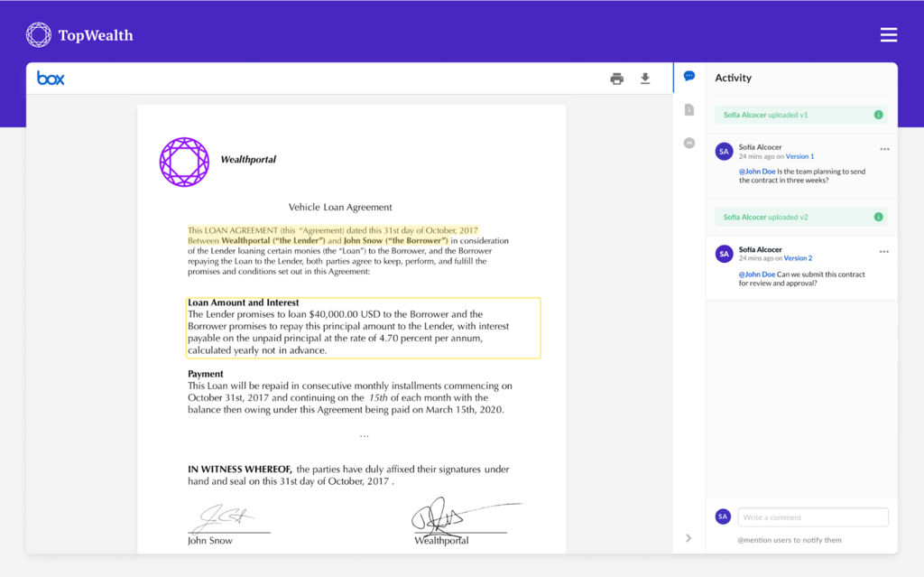Toggle the third sidebar panel icon

tap(688, 143)
